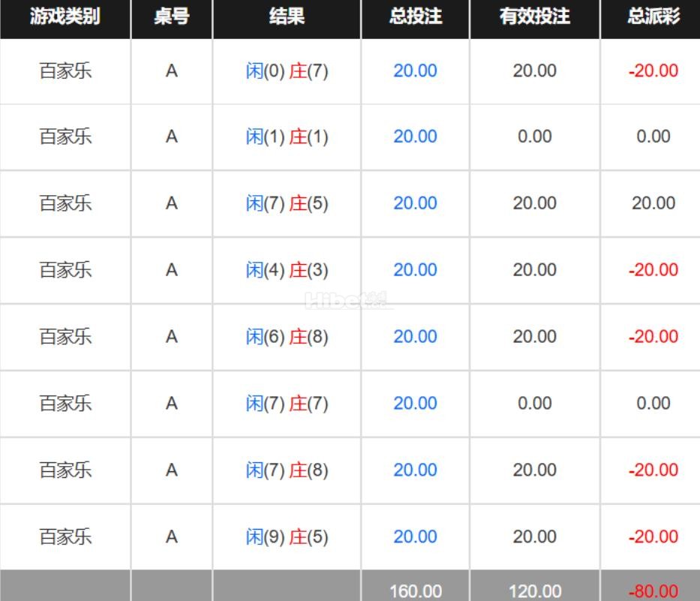700x601 pixels.
Task: Open blue 20.00 total bet for 闲(0) 庄(7)
Action: (x=415, y=71)
